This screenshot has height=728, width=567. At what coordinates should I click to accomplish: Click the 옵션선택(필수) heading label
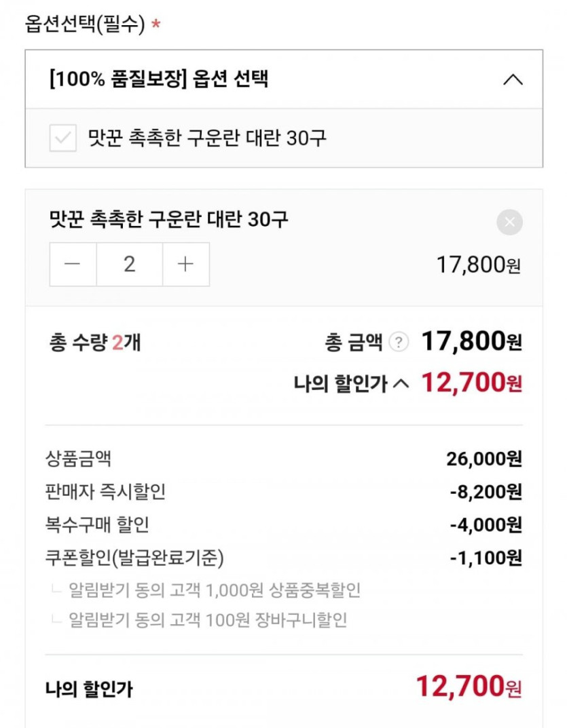click(x=86, y=25)
